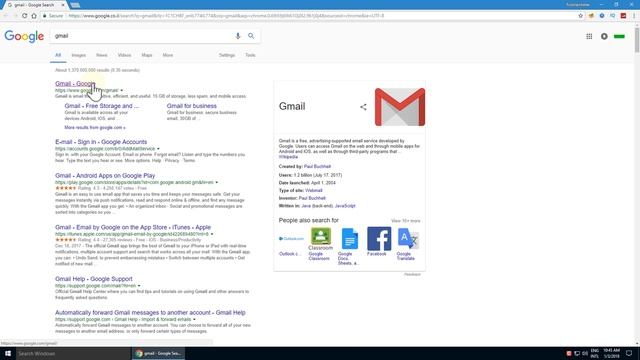640x360 pixels.
Task: Open the Google account notifications icon
Action: tap(604, 36)
